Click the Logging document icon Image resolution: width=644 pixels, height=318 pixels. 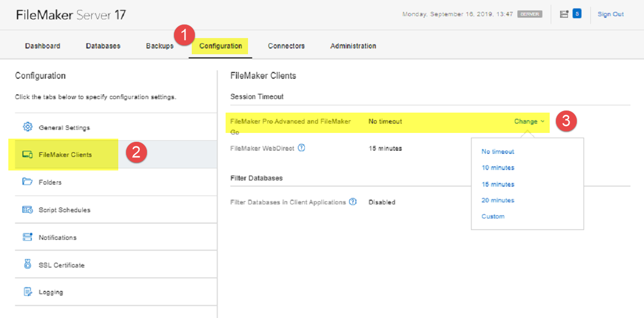pyautogui.click(x=28, y=292)
